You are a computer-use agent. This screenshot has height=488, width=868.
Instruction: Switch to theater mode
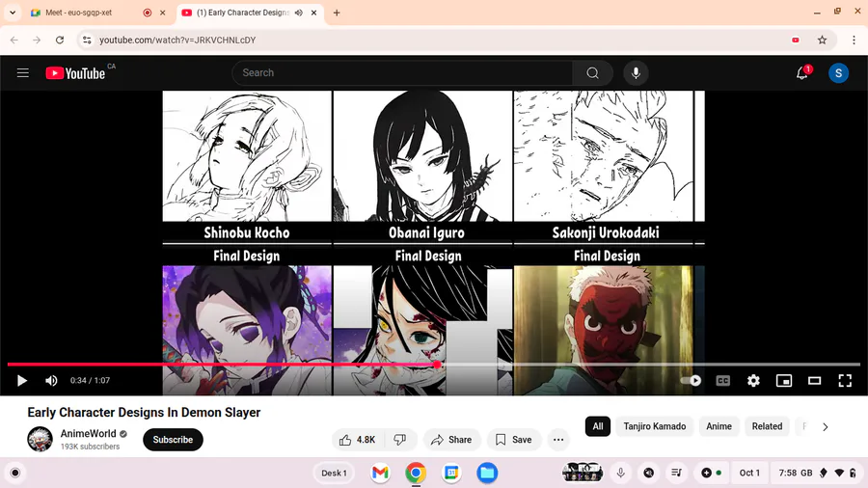point(814,381)
